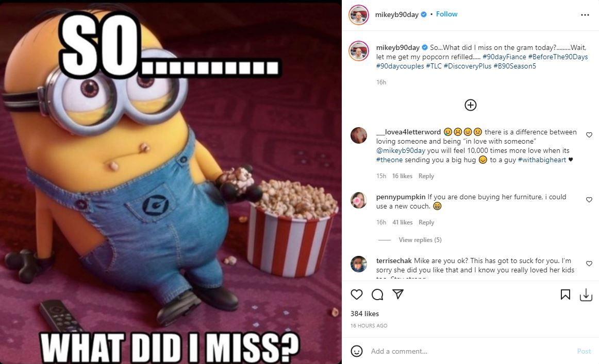Viewport: 599px width, 364px height.
Task: Follow mikeyb90day from the header
Action: (446, 14)
